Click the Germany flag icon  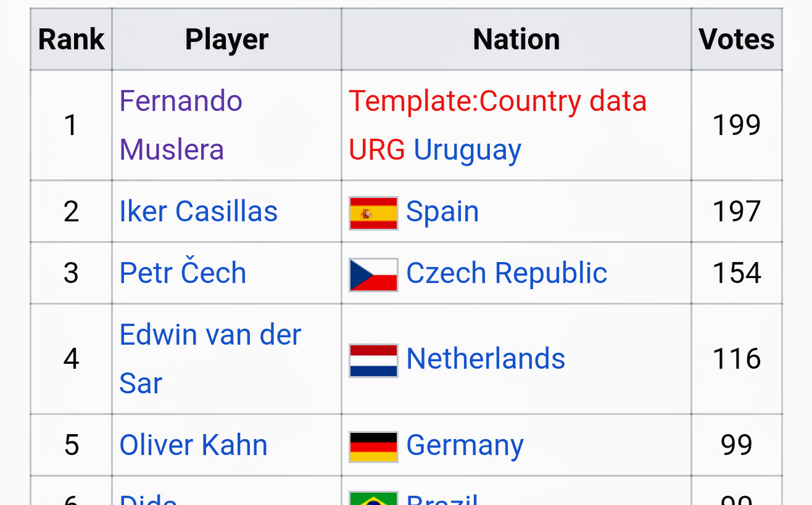click(x=373, y=446)
